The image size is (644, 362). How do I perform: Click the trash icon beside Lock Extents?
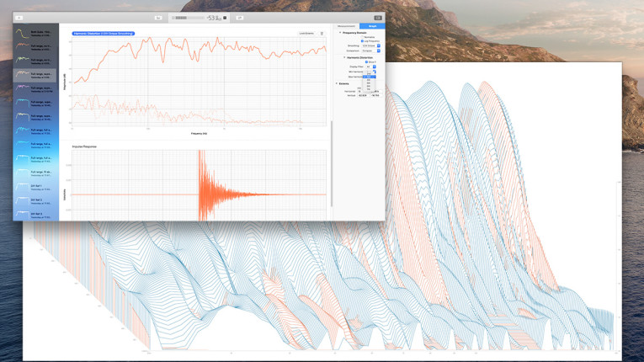321,34
